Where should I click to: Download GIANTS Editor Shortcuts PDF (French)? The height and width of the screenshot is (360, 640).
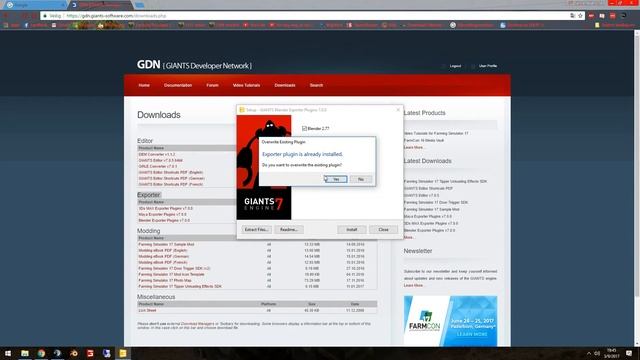(171, 184)
